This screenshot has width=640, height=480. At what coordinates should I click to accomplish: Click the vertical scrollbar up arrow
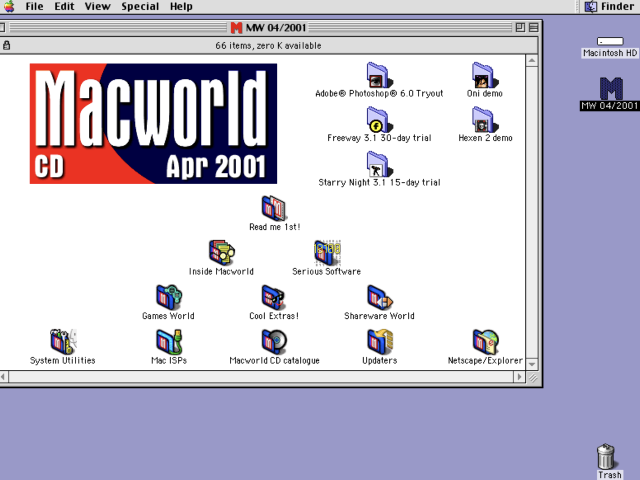pyautogui.click(x=532, y=61)
